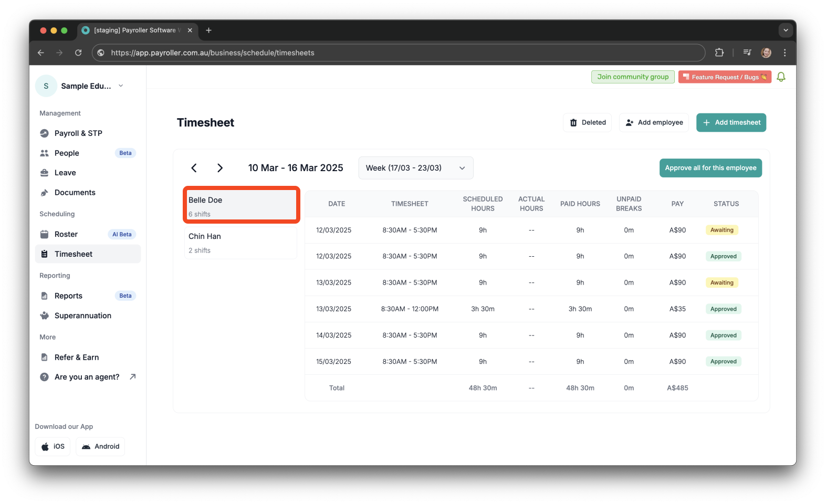This screenshot has height=504, width=826.
Task: Click the PAID HOURS column header
Action: point(580,204)
